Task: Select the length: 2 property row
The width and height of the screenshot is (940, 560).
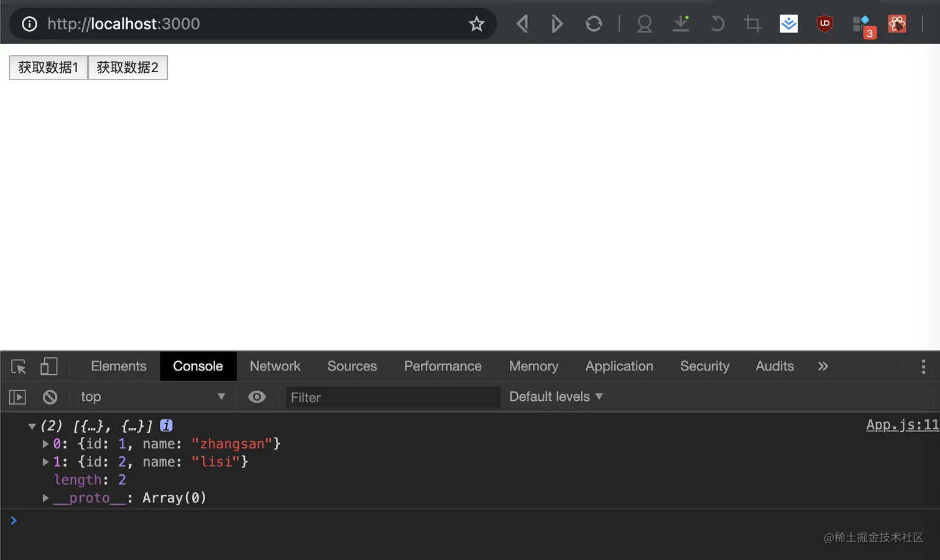Action: [x=90, y=480]
